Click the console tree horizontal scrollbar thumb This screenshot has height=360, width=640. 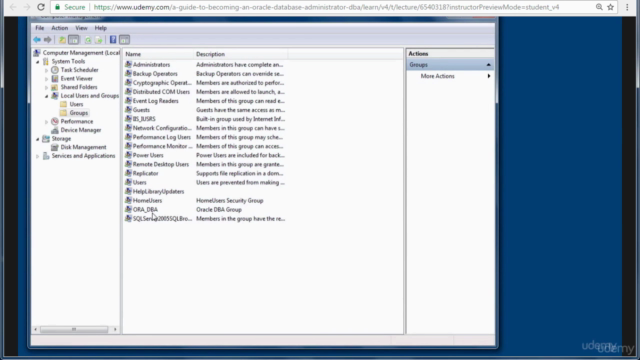point(74,329)
